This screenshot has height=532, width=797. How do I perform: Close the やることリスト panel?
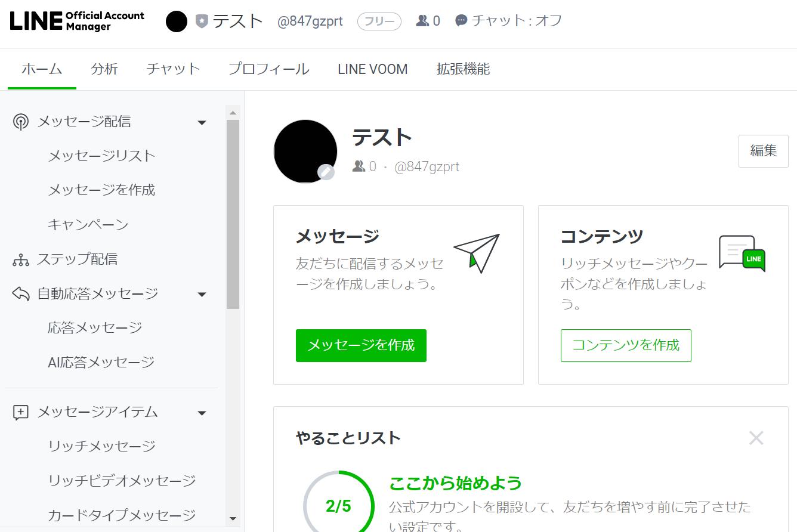click(x=756, y=438)
